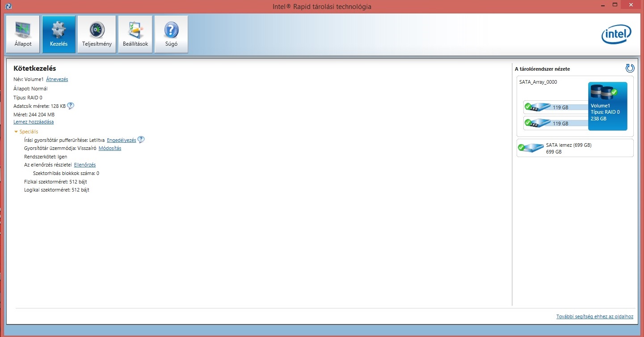This screenshot has width=644, height=337.
Task: Select the second 119 GB disk in the array
Action: [x=556, y=123]
